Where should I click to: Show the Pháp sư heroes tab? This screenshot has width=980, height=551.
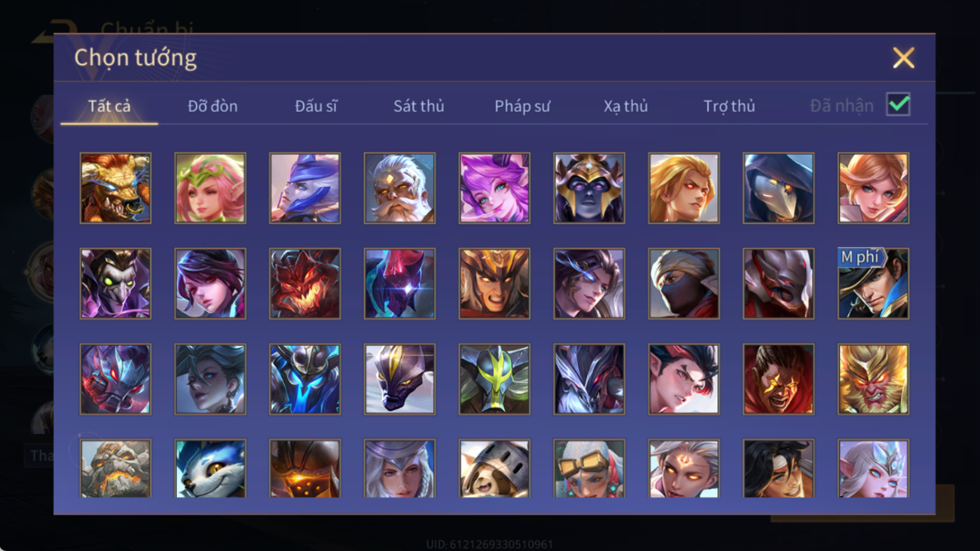point(522,106)
